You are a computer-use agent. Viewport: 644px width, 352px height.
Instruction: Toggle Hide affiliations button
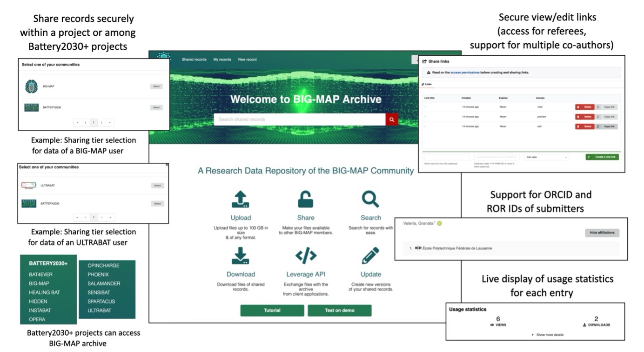602,233
